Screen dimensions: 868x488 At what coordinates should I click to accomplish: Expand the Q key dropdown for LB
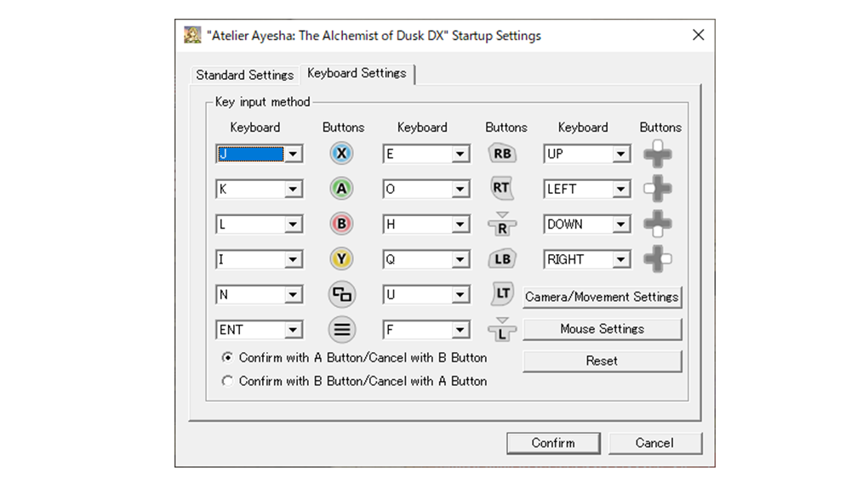[x=460, y=259]
